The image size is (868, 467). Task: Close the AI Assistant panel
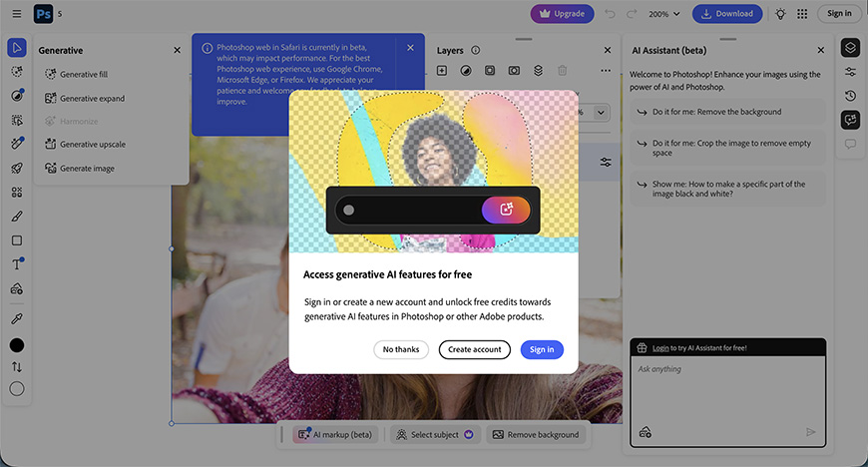click(x=821, y=51)
